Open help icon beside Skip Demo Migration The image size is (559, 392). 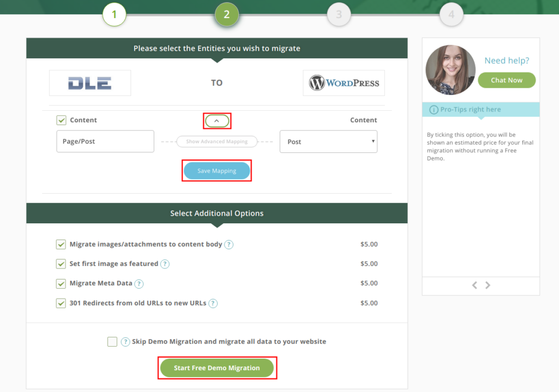tap(125, 342)
